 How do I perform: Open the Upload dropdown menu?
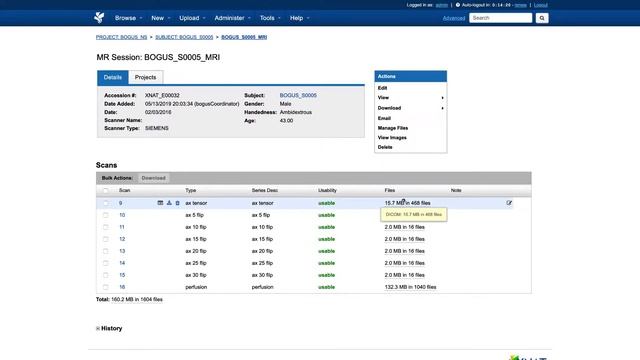coord(192,18)
